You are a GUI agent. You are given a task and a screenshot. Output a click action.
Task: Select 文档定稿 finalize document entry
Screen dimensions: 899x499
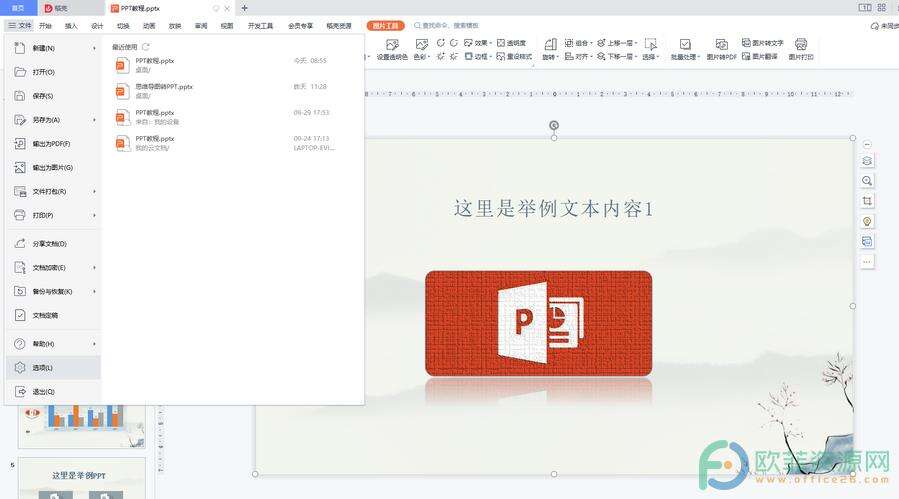(x=53, y=315)
